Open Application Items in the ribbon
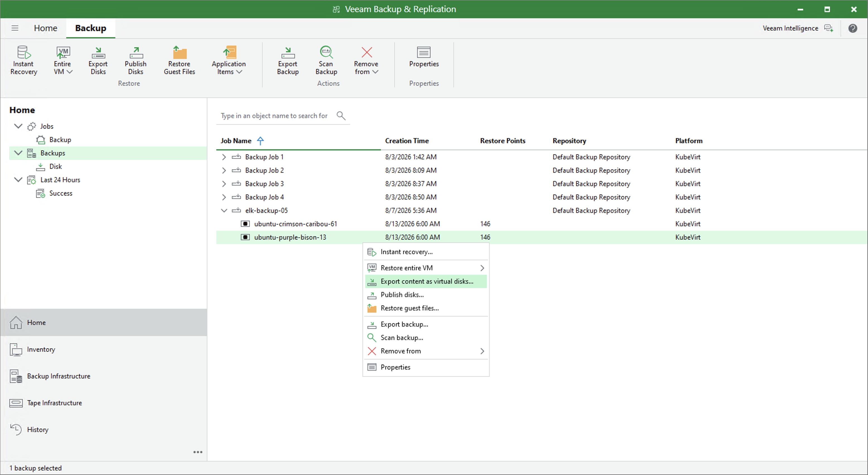This screenshot has height=475, width=868. coord(229,60)
